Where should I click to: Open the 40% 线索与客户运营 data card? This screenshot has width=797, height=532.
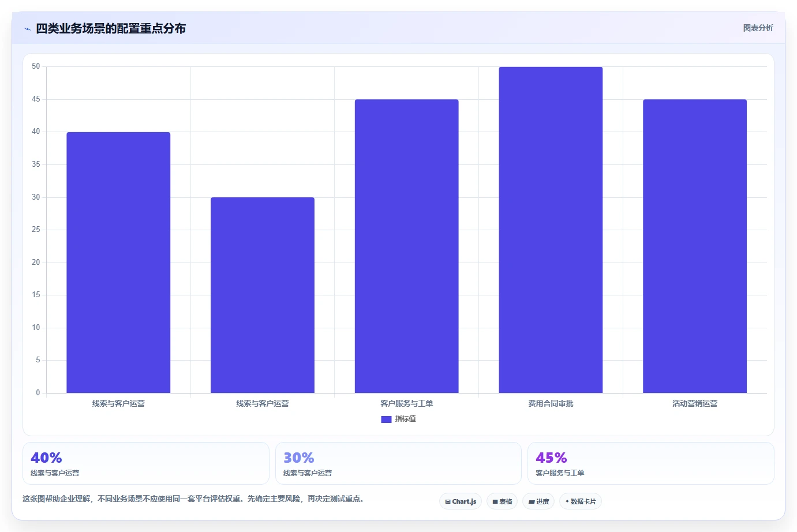[146, 463]
